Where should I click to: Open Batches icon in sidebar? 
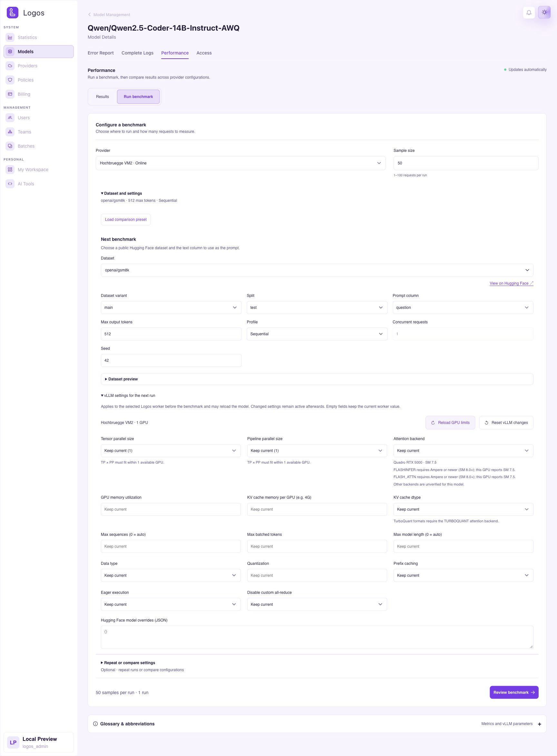(x=10, y=146)
